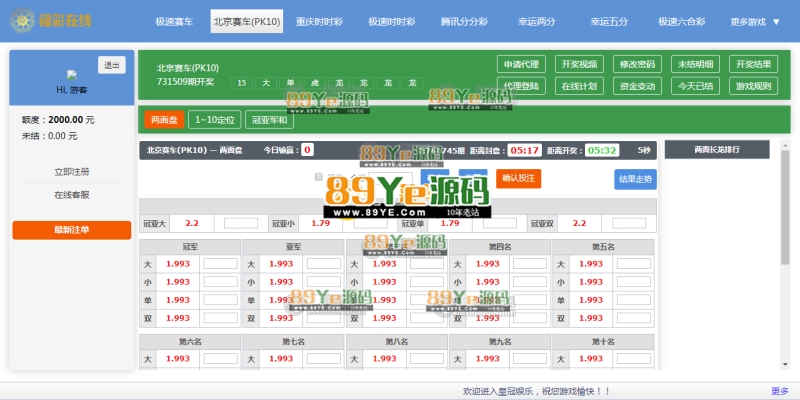Viewport: 800px width, 400px height.
Task: Click the 第五名 大 bet amount field
Action: [634, 264]
